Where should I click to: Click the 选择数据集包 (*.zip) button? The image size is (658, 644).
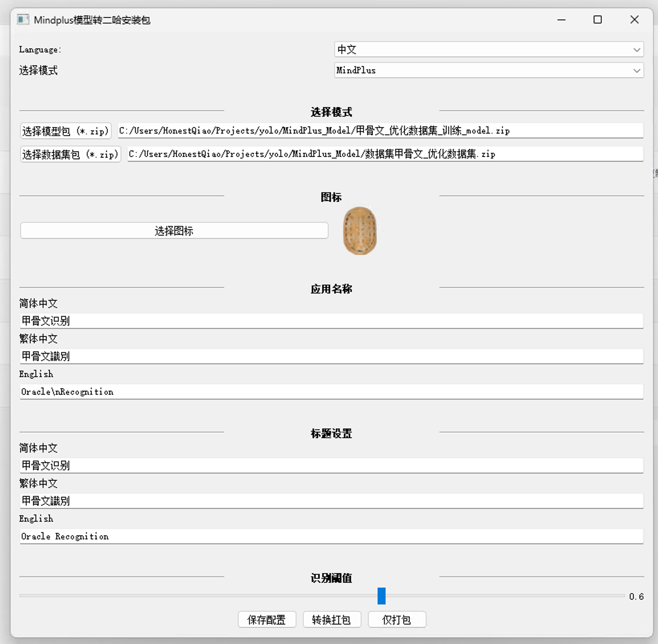tap(70, 154)
